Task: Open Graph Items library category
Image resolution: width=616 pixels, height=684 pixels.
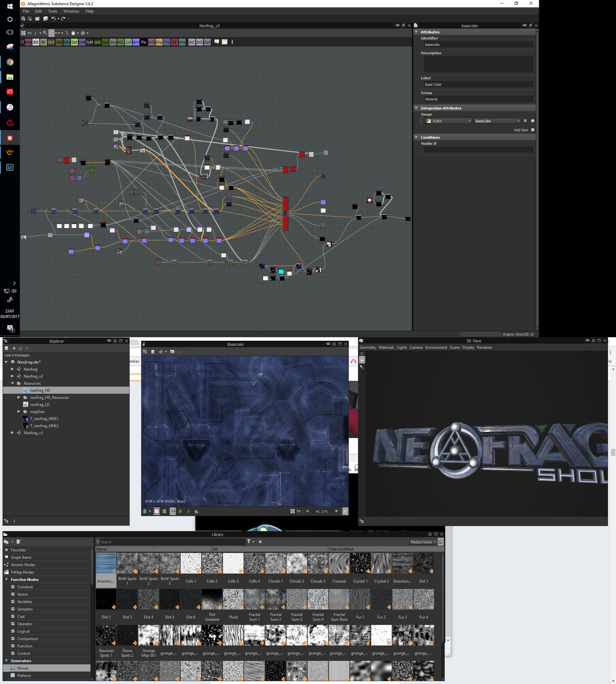Action: click(21, 557)
